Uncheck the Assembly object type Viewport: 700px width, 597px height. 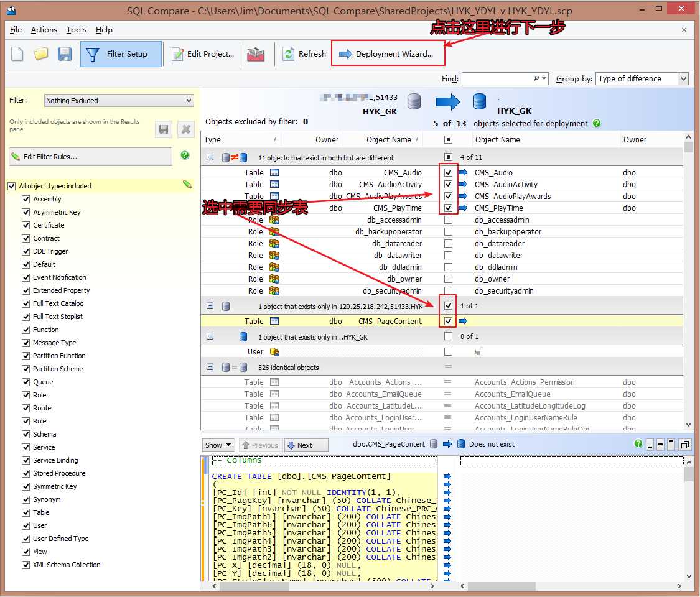[26, 199]
